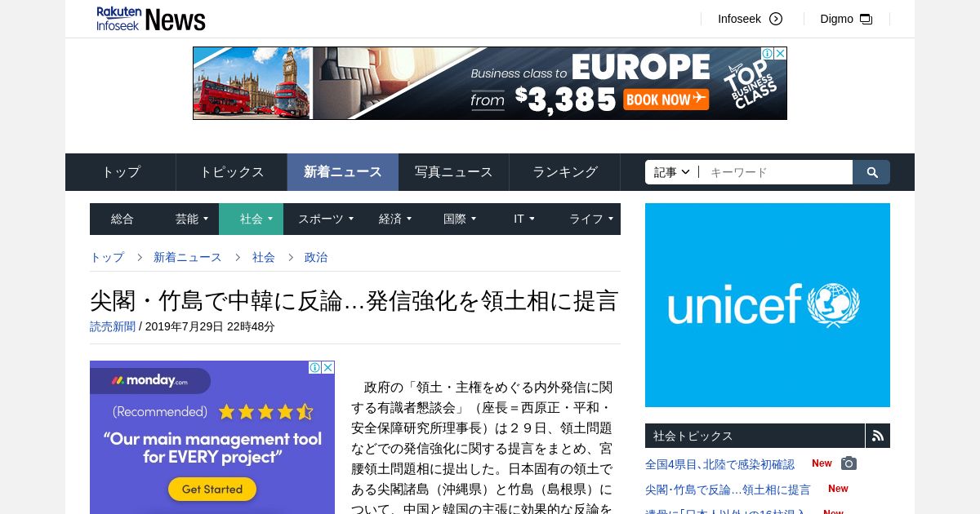Click the magnifier search button
This screenshot has width=980, height=514.
tap(871, 172)
